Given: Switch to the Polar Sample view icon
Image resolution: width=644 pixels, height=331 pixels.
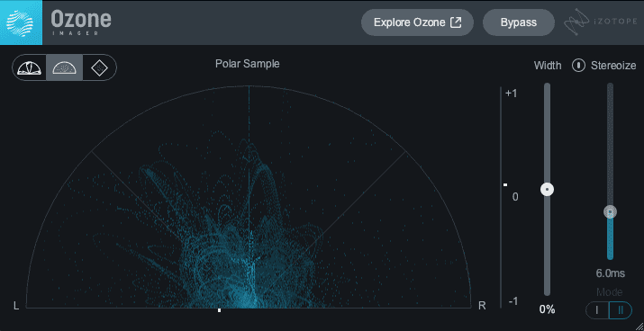Looking at the screenshot, I should (x=65, y=67).
